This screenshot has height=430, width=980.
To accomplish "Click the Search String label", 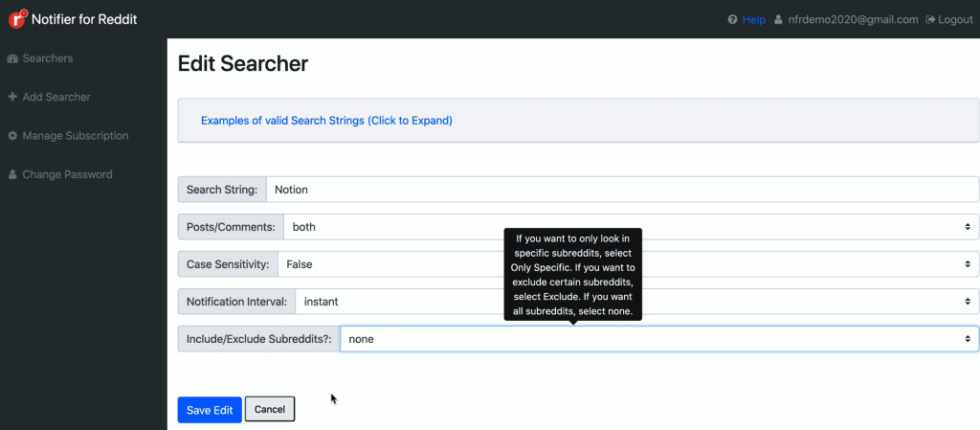I will coord(222,190).
